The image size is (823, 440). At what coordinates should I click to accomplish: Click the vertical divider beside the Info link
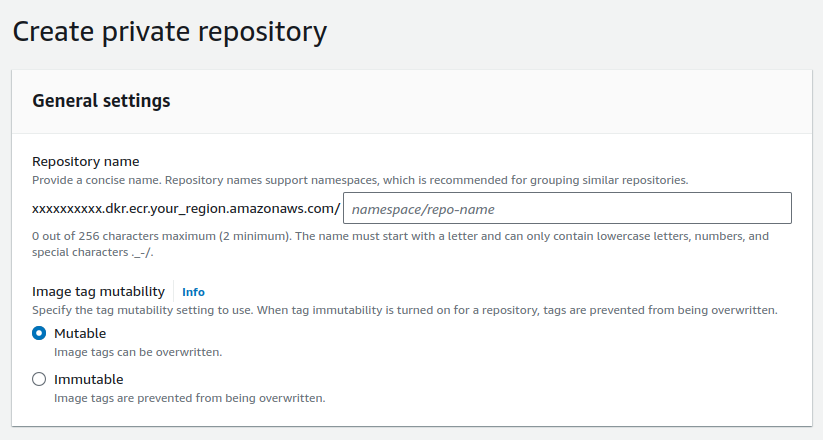[x=174, y=291]
